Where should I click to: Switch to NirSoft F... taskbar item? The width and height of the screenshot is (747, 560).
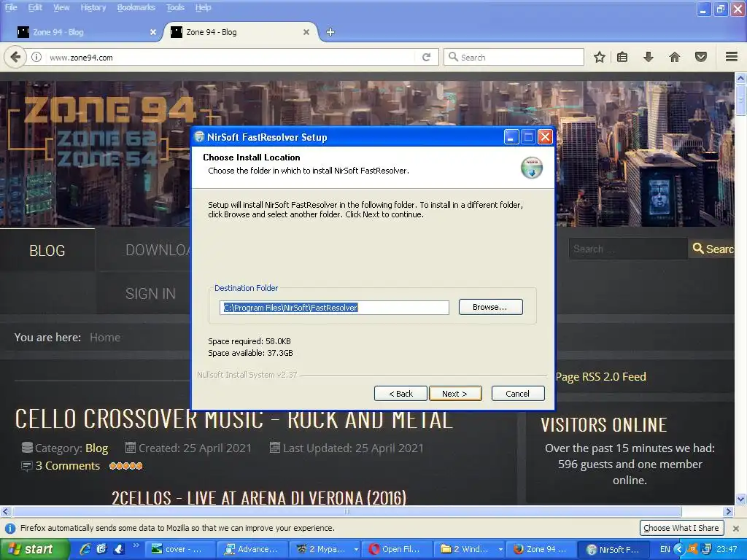614,549
